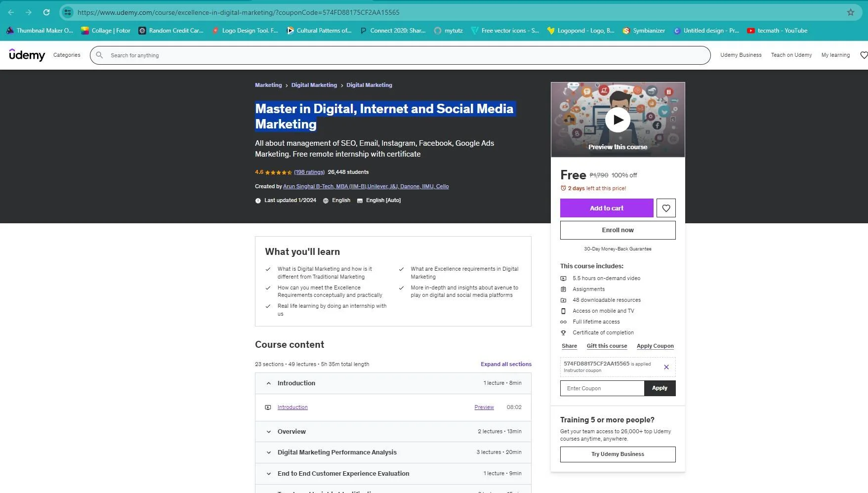Reload the page with the refresh icon
Screen dimensions: 868x493
(x=46, y=12)
